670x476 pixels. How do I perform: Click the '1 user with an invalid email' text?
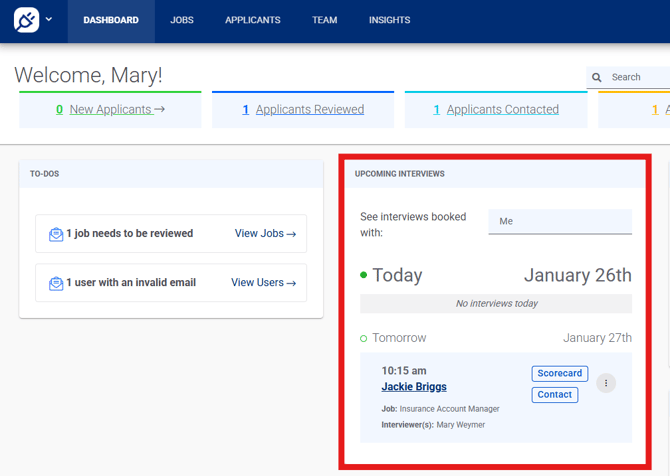point(131,282)
